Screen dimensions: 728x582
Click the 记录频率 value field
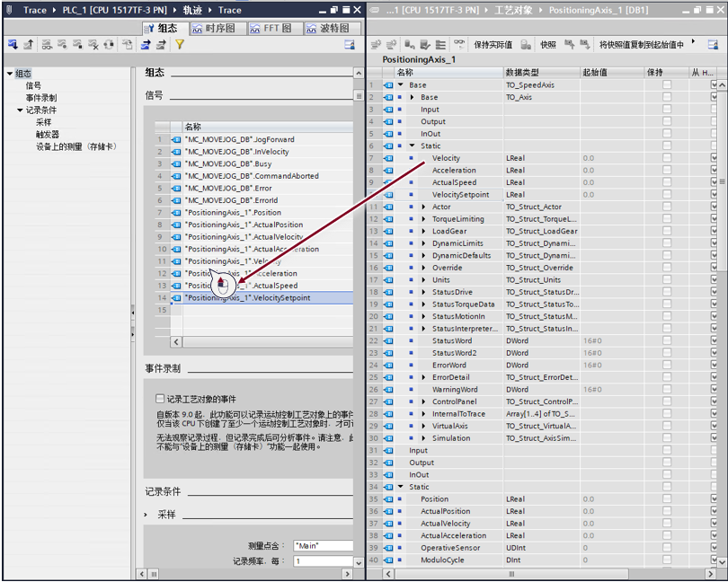(324, 561)
